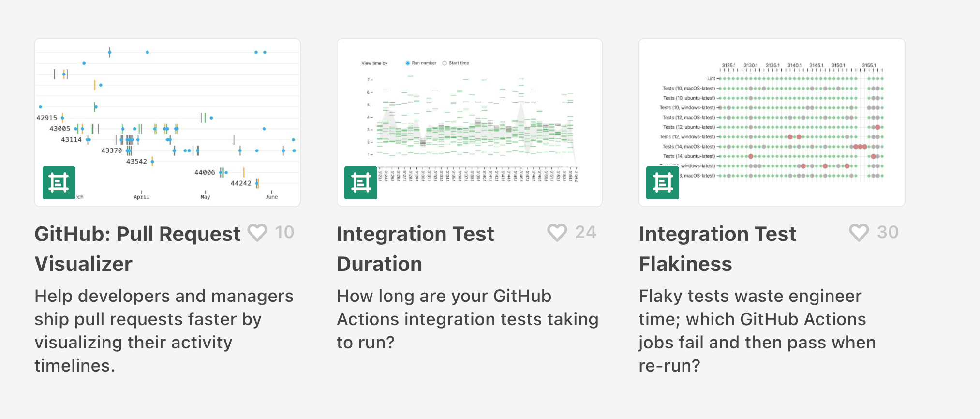
Task: Select the "Run number" radio button
Action: (407, 62)
